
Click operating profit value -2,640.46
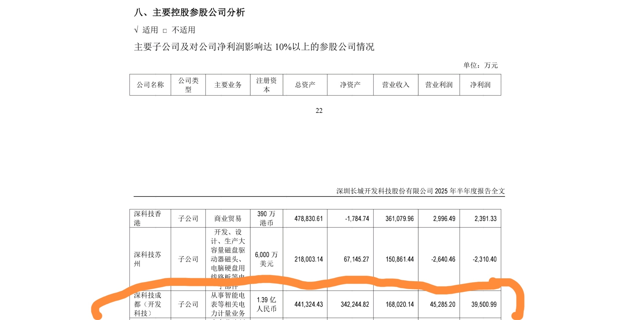pyautogui.click(x=443, y=259)
